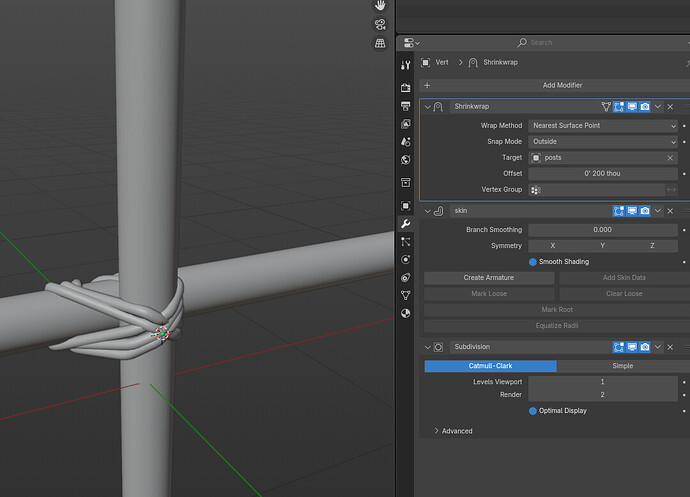690x497 pixels.
Task: Collapse the skin modifier panel
Action: tap(427, 211)
